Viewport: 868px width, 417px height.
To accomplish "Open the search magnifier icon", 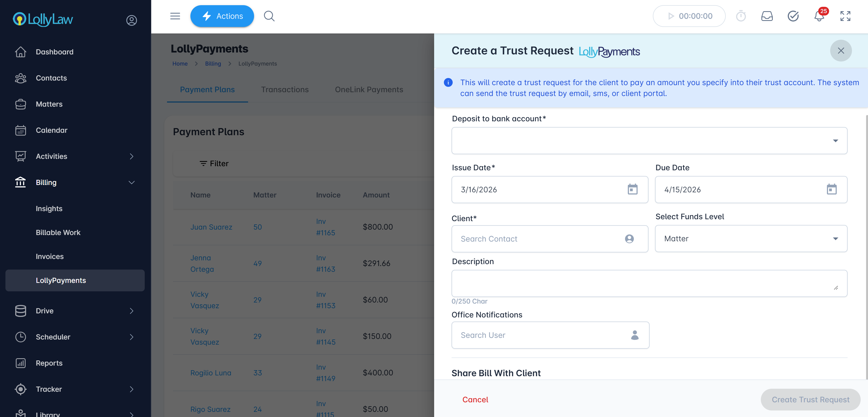I will (x=269, y=16).
